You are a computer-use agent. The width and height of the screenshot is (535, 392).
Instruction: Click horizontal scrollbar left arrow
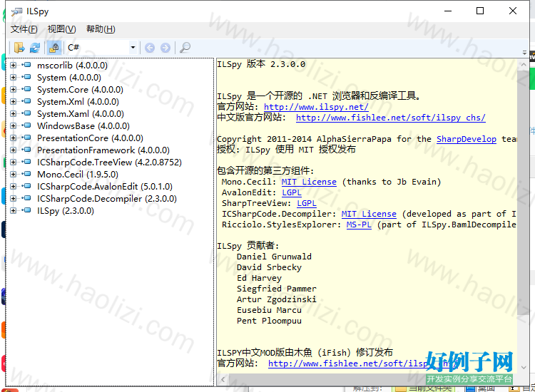[223, 379]
